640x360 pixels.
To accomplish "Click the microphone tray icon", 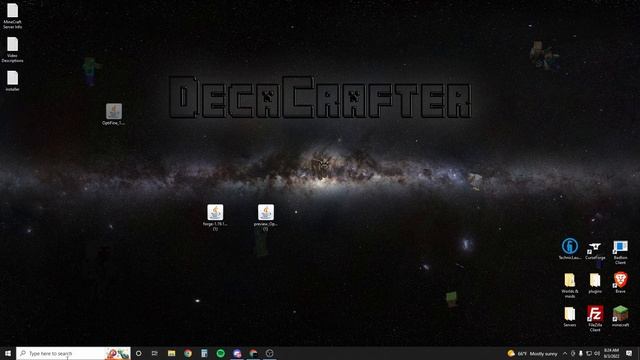I will (x=581, y=353).
